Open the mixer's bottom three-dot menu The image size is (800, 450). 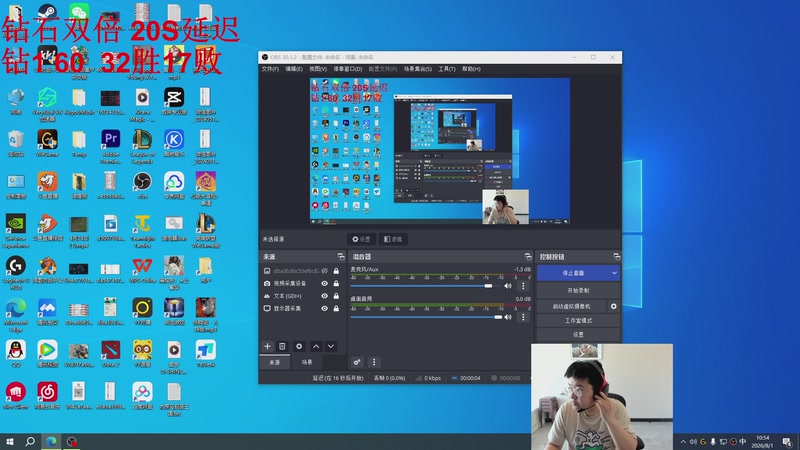tap(374, 362)
